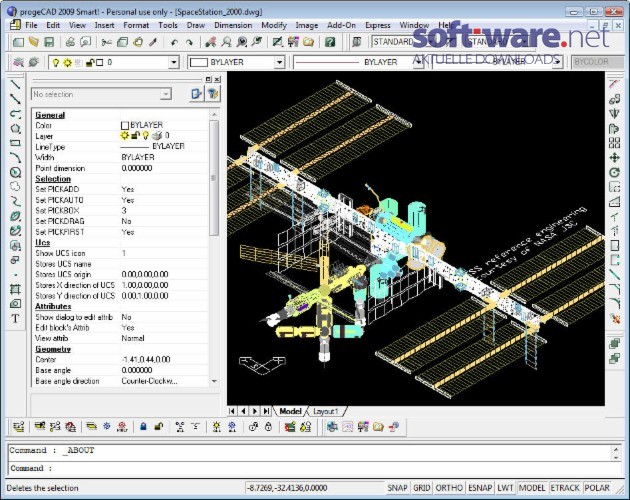The image size is (630, 500).
Task: Click the Color BYLAYER swatch in properties
Action: (x=125, y=125)
